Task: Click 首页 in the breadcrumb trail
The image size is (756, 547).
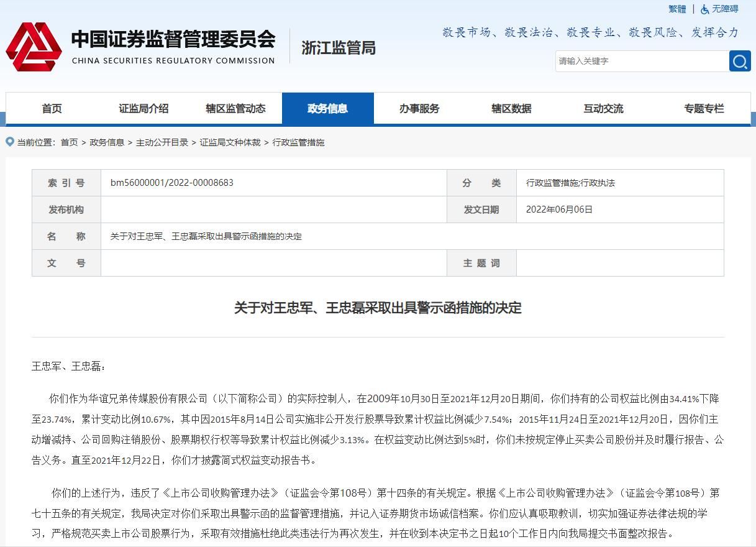Action: pos(69,142)
